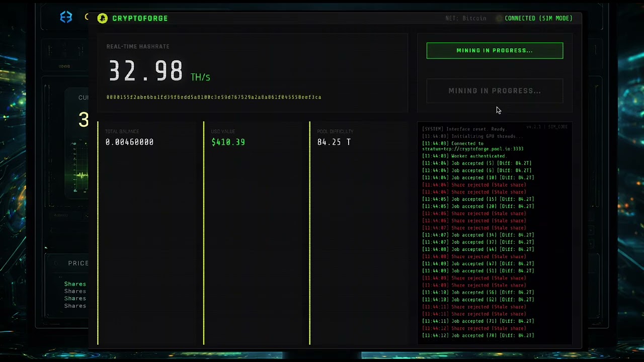Viewport: 644px width, 362px height.
Task: Click the Job accepted (15) log entry
Action: (x=478, y=199)
